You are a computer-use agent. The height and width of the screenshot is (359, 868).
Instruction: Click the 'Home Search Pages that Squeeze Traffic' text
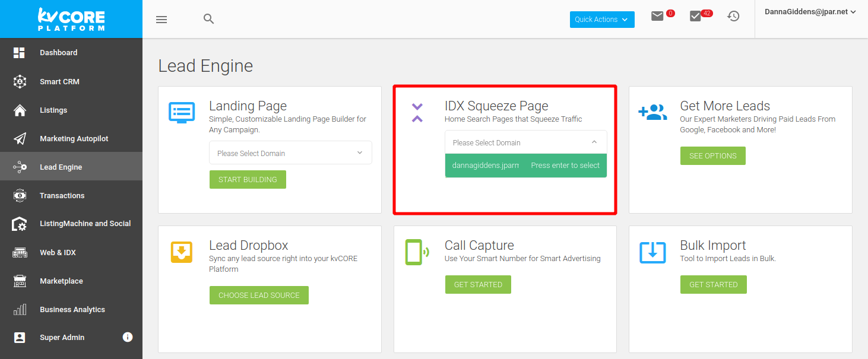tap(514, 119)
